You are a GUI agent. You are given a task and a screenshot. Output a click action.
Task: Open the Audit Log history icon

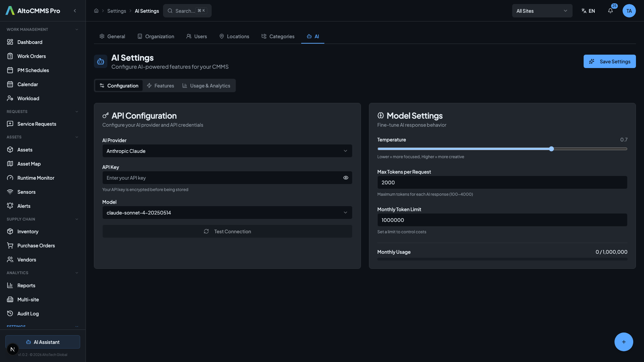point(10,313)
